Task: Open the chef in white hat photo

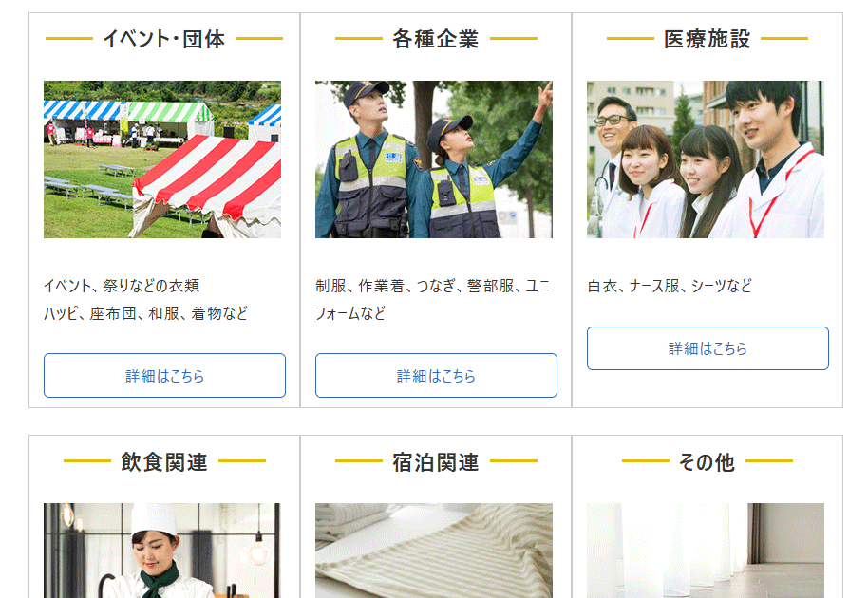Action: pyautogui.click(x=162, y=551)
